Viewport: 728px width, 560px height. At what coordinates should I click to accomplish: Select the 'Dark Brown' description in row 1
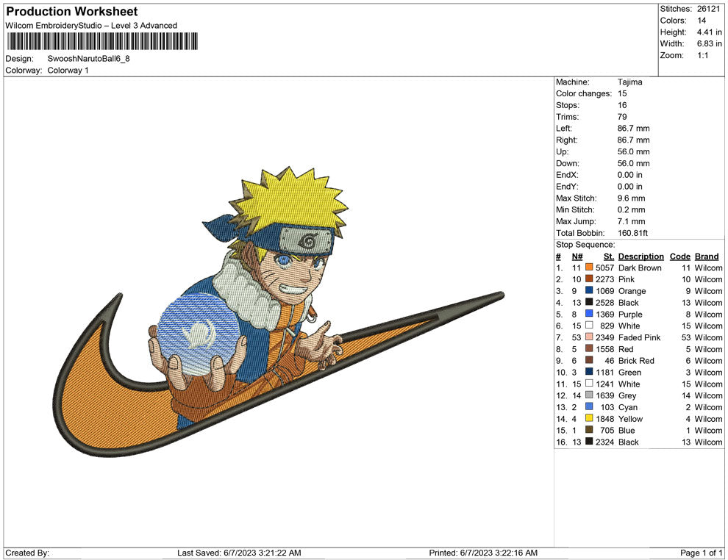pyautogui.click(x=640, y=268)
